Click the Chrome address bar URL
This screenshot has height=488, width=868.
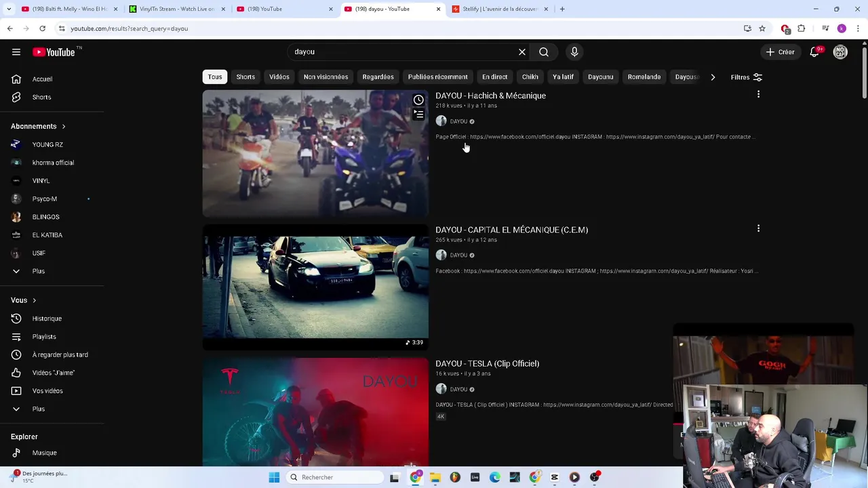(x=129, y=28)
